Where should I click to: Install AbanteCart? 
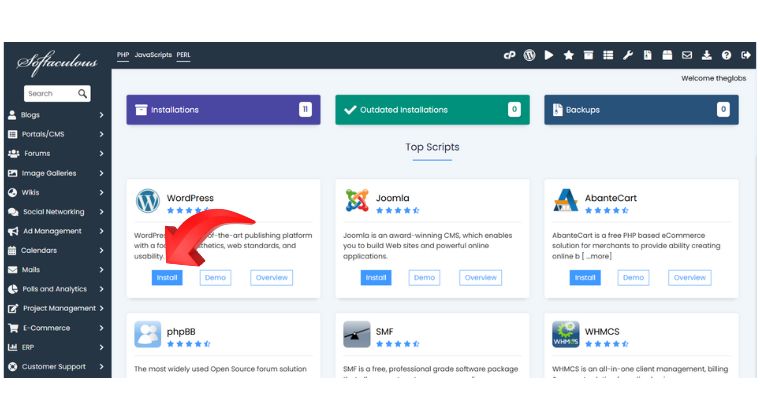[585, 278]
